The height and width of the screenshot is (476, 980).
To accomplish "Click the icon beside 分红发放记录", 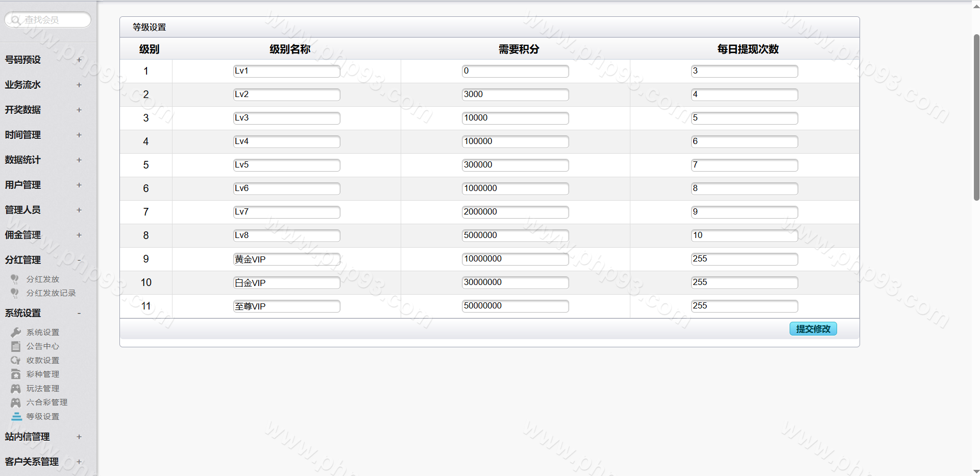I will pos(15,293).
